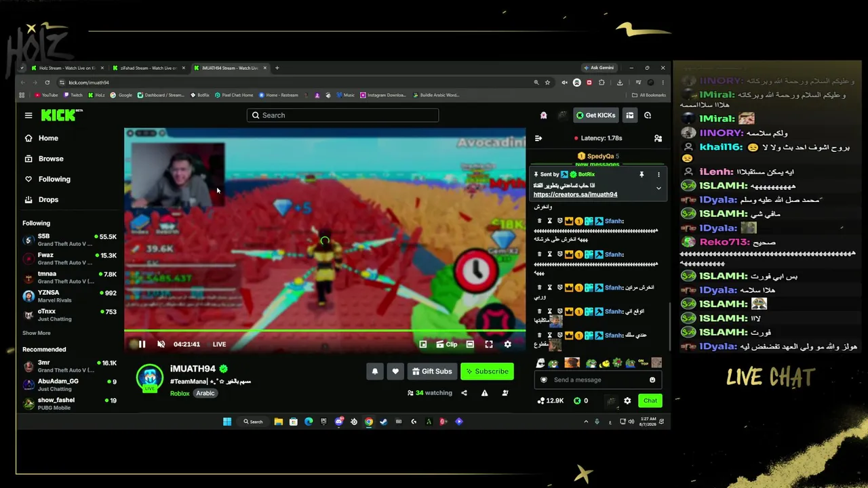
Task: Open the Roblox category link
Action: 180,393
